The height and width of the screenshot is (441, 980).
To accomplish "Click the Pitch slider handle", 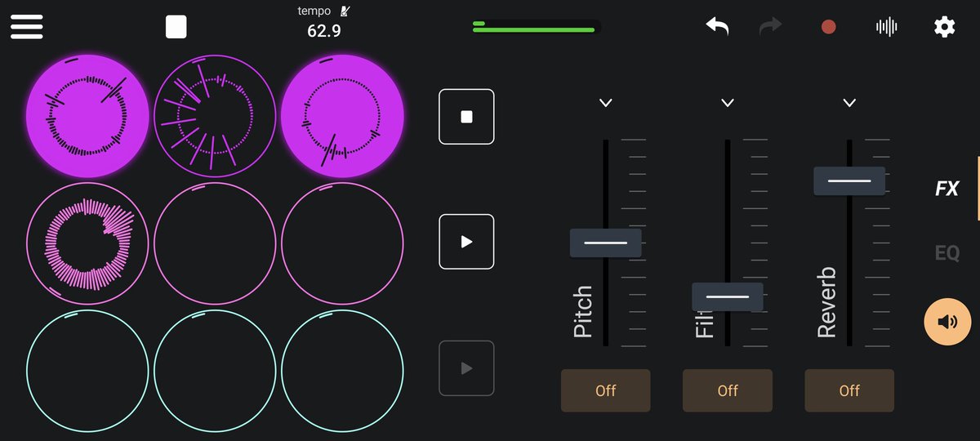I will (x=605, y=243).
